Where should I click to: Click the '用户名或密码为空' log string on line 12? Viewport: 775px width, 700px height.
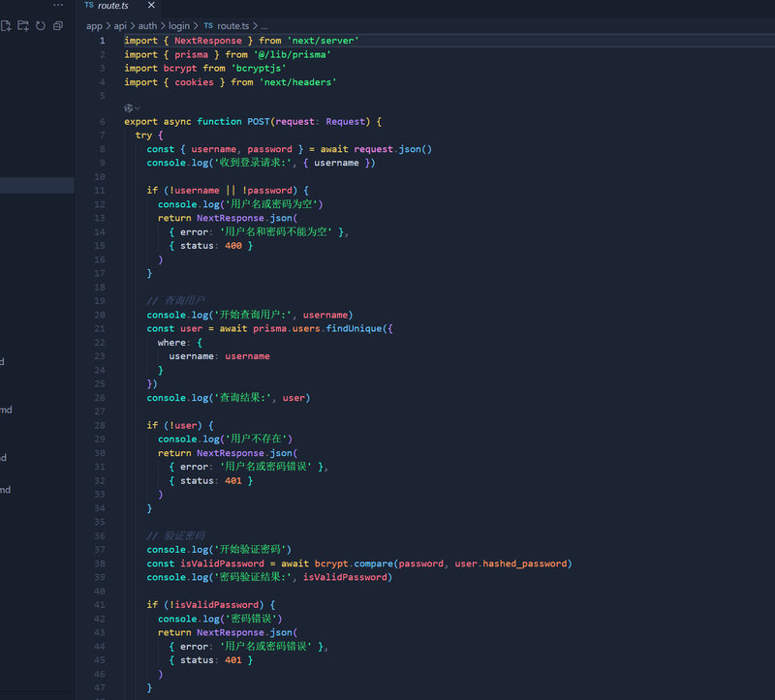(x=272, y=204)
